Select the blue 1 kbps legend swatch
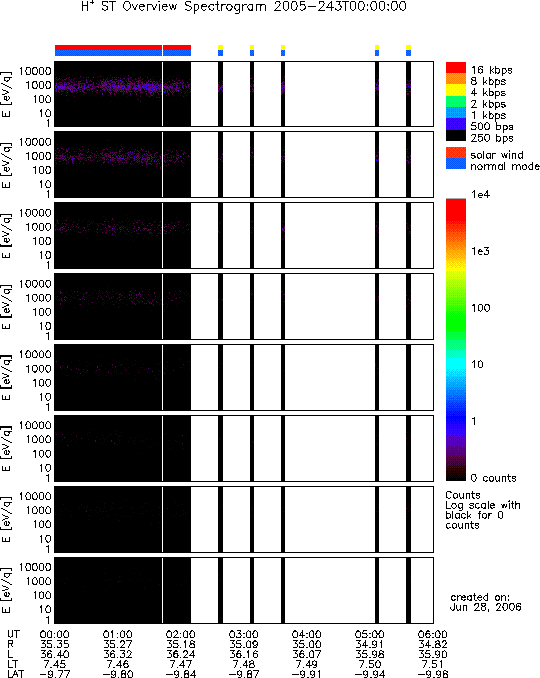The height and width of the screenshot is (678, 540). [x=456, y=113]
